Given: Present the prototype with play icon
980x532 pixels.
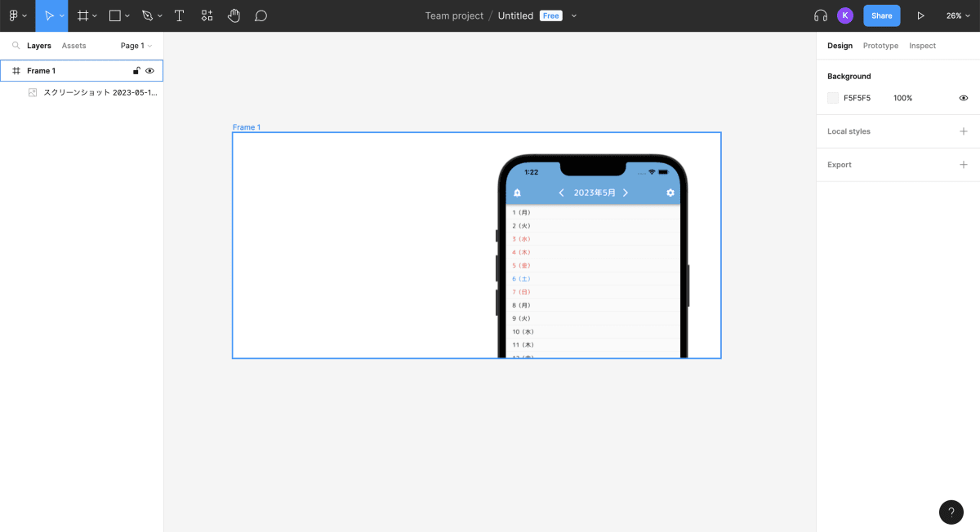Looking at the screenshot, I should 921,16.
